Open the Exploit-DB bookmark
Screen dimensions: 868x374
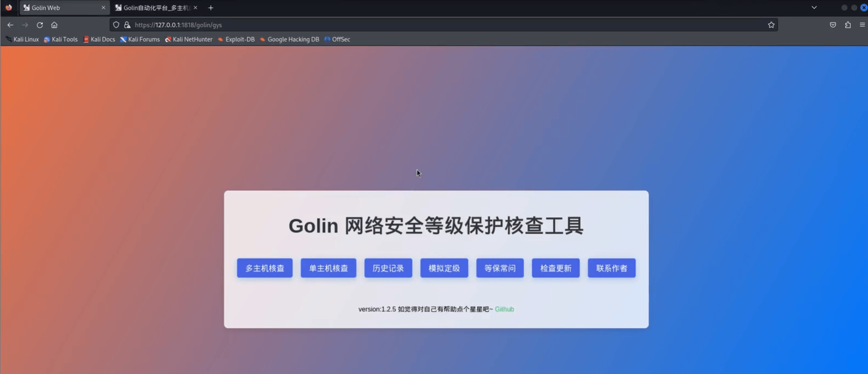point(236,39)
